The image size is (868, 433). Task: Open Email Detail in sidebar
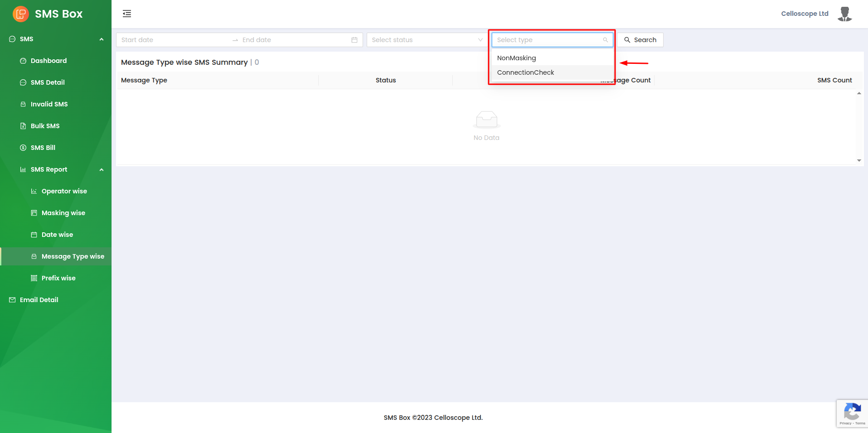coord(39,300)
